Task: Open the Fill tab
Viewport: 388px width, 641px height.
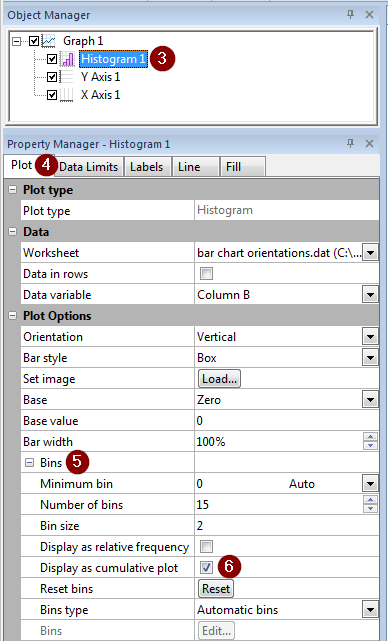Action: point(243,167)
